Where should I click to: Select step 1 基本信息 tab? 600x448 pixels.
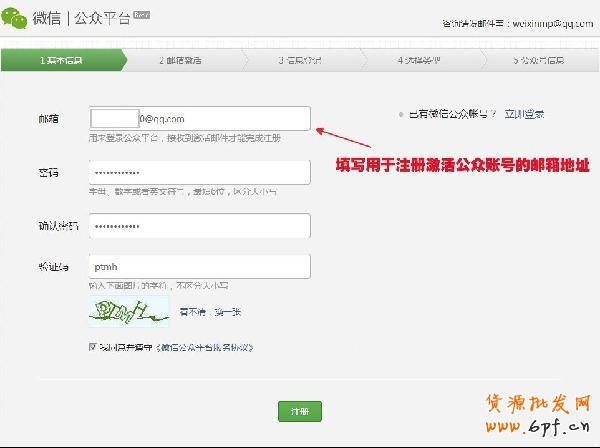pos(61,60)
